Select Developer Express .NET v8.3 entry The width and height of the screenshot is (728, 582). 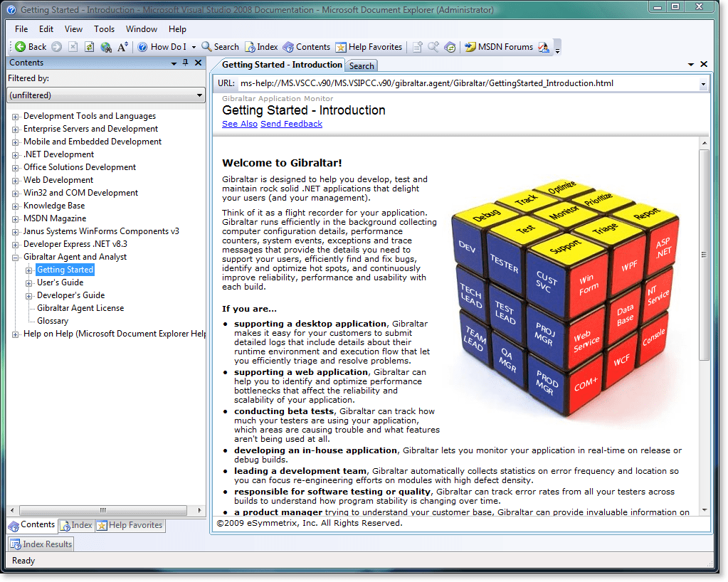(x=75, y=244)
